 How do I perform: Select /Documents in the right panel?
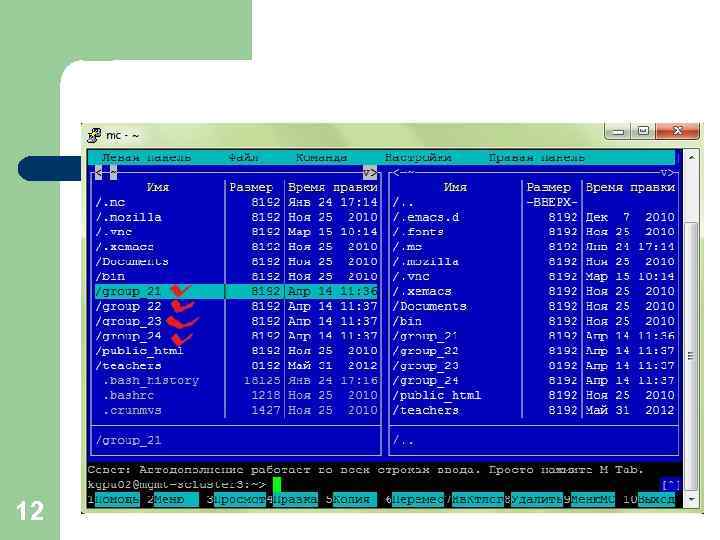click(534, 306)
